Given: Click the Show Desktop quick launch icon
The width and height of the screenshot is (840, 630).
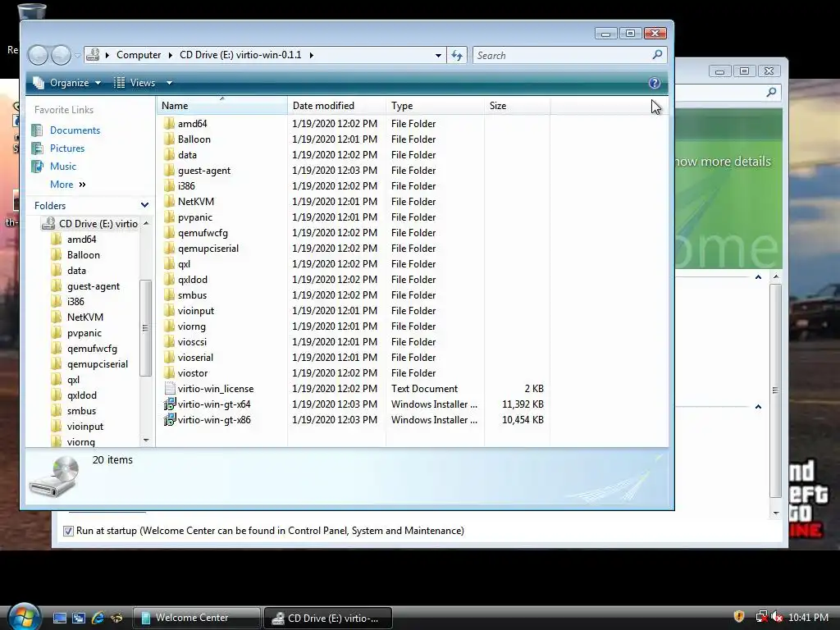Looking at the screenshot, I should (x=59, y=618).
